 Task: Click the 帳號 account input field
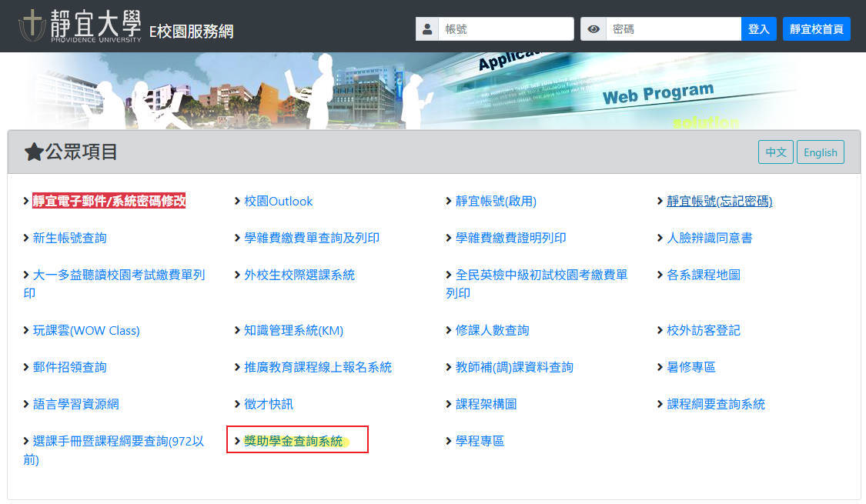[506, 29]
